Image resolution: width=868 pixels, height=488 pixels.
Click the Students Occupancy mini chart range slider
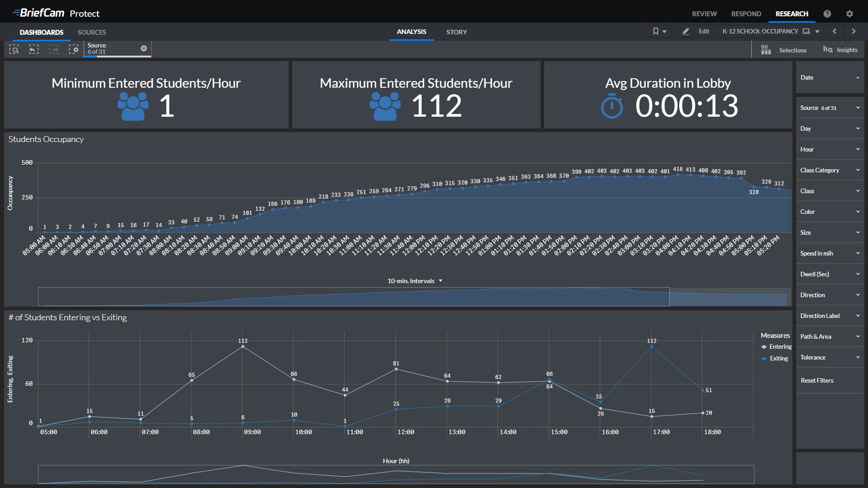click(354, 297)
